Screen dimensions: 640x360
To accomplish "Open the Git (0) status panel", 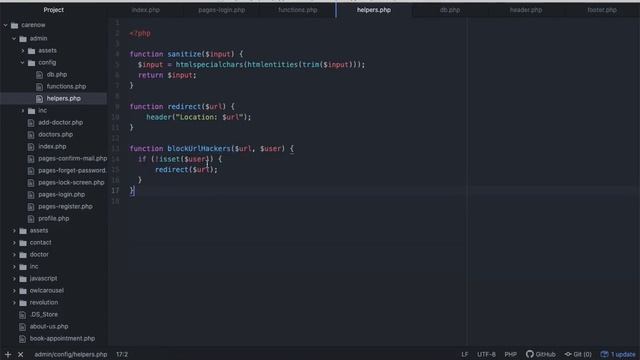I will pyautogui.click(x=578, y=354).
